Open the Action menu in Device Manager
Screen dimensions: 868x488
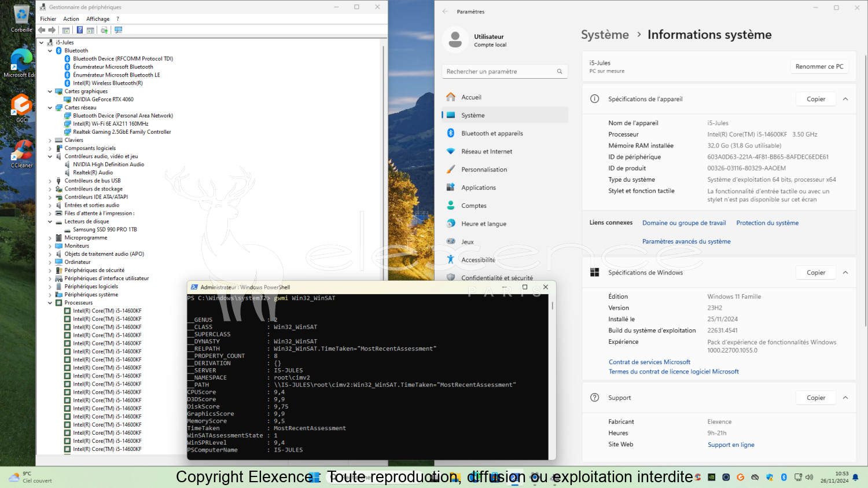point(71,19)
